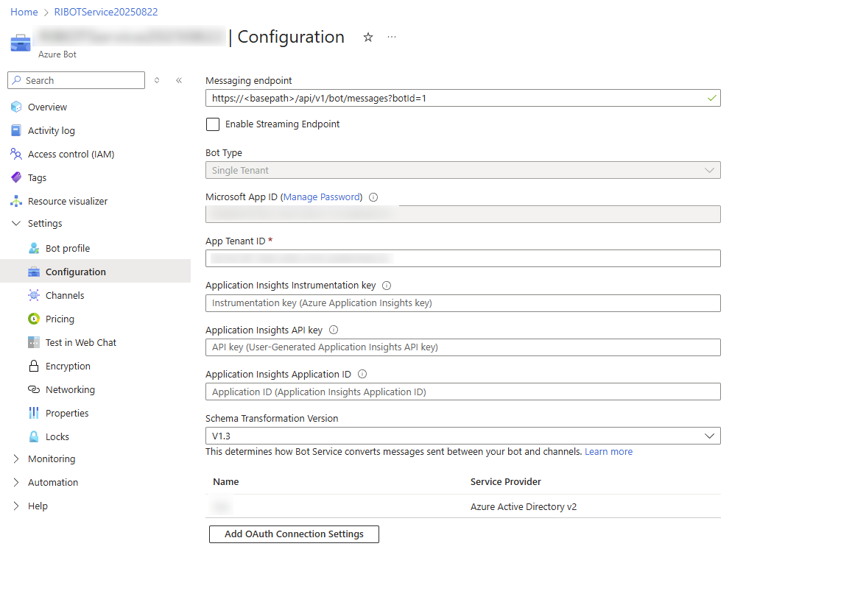
Task: Click the Networking icon
Action: [34, 390]
